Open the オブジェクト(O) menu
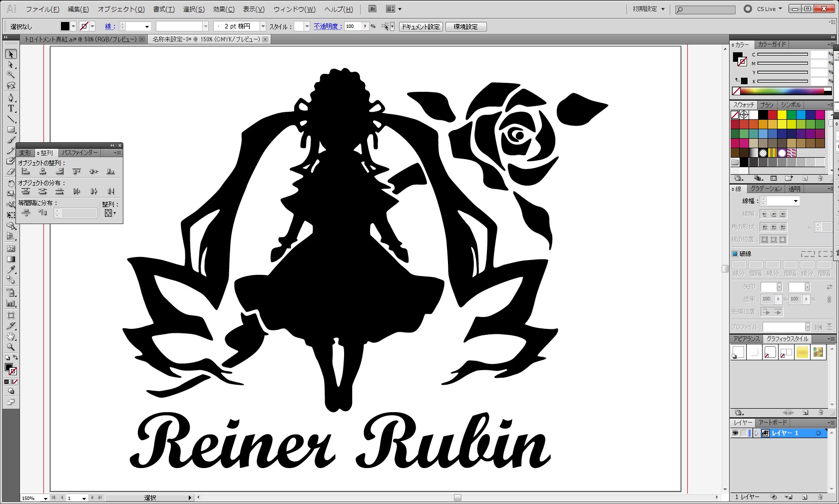839x504 pixels. point(121,9)
